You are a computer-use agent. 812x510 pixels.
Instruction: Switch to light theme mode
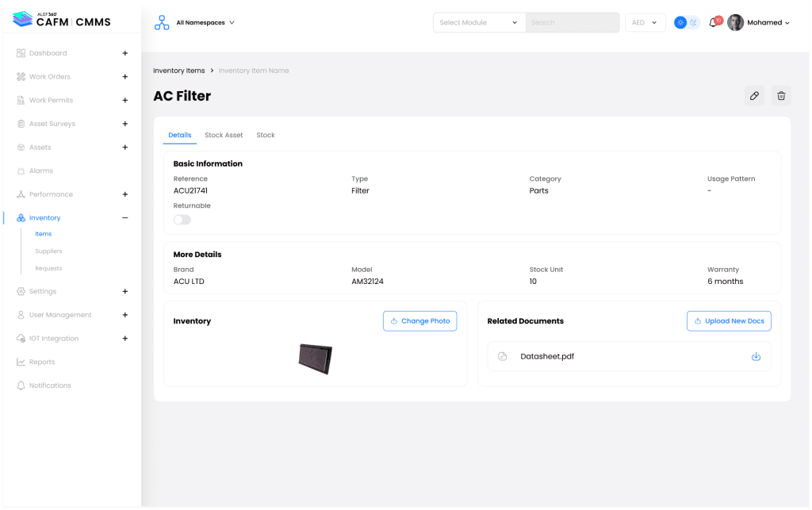click(x=680, y=23)
